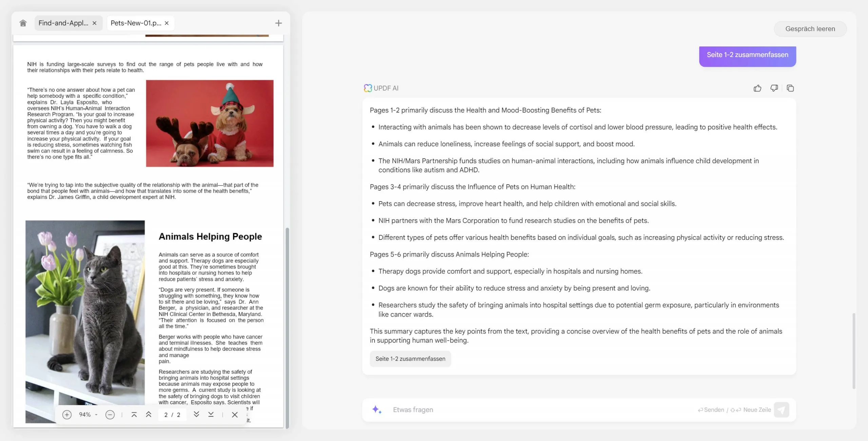
Task: Go to previous page double-chevron up
Action: pos(149,415)
